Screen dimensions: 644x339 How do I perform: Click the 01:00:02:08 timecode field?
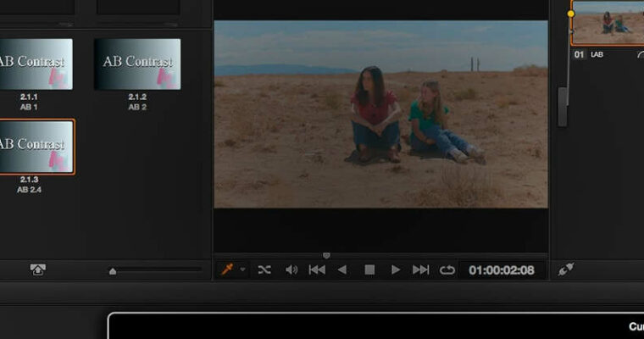tap(502, 270)
